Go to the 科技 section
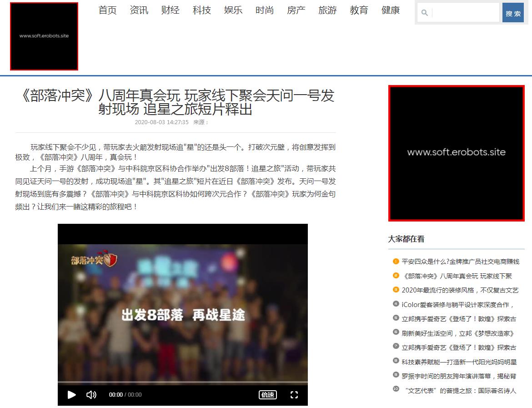532x408 pixels. 202,10
